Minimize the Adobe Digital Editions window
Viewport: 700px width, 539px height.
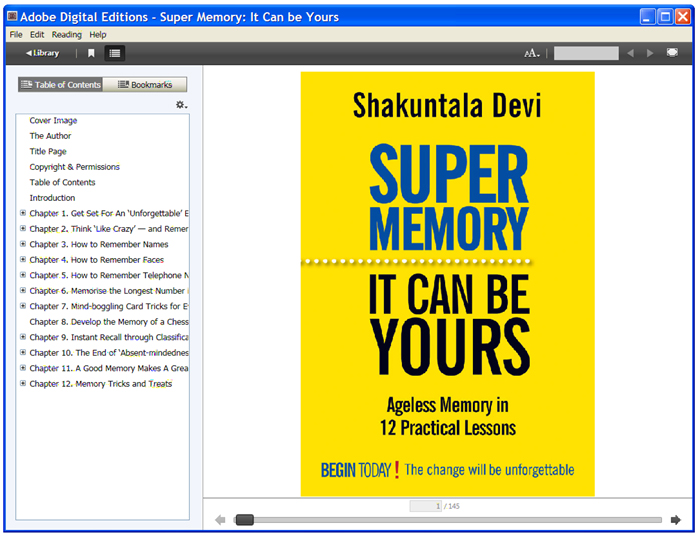point(647,17)
